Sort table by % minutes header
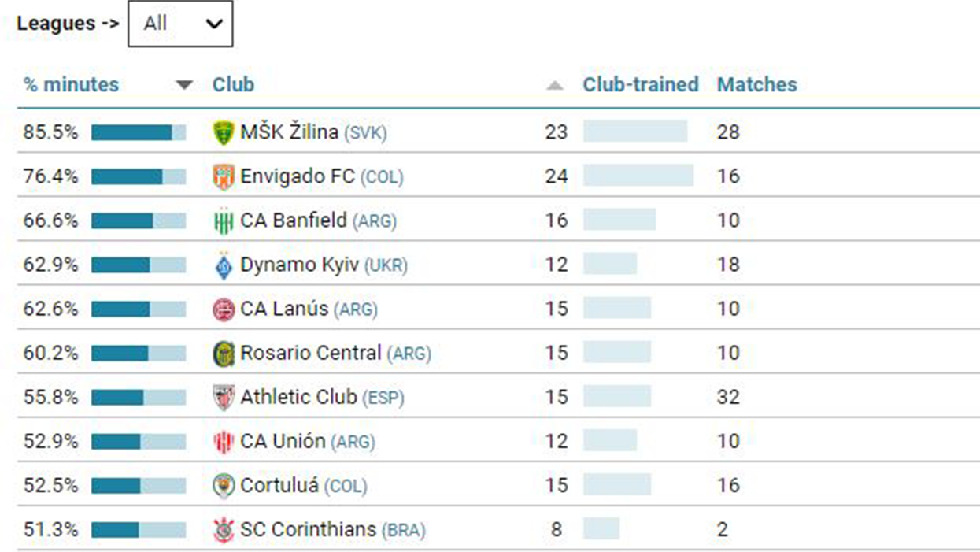 72,85
